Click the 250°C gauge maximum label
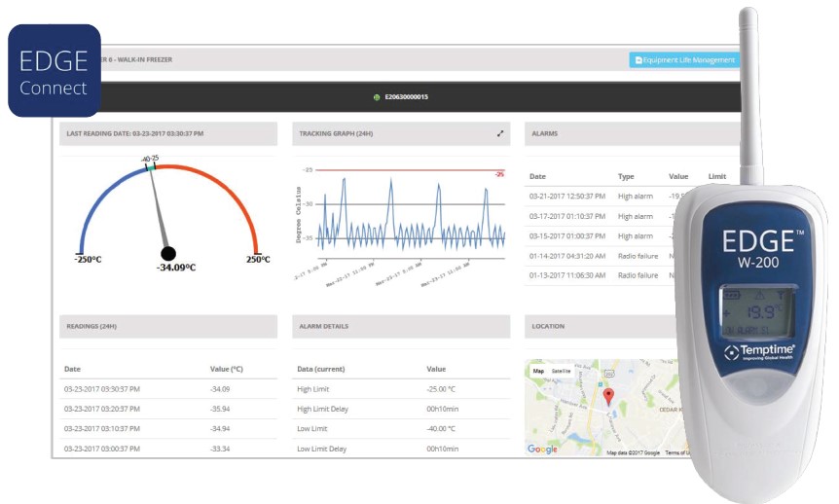 click(258, 260)
